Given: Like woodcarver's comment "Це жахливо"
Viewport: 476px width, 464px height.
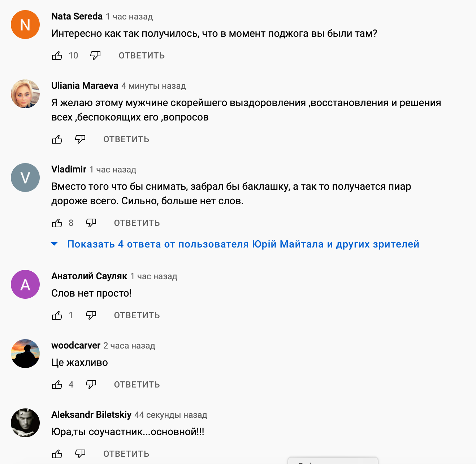Looking at the screenshot, I should 57,385.
